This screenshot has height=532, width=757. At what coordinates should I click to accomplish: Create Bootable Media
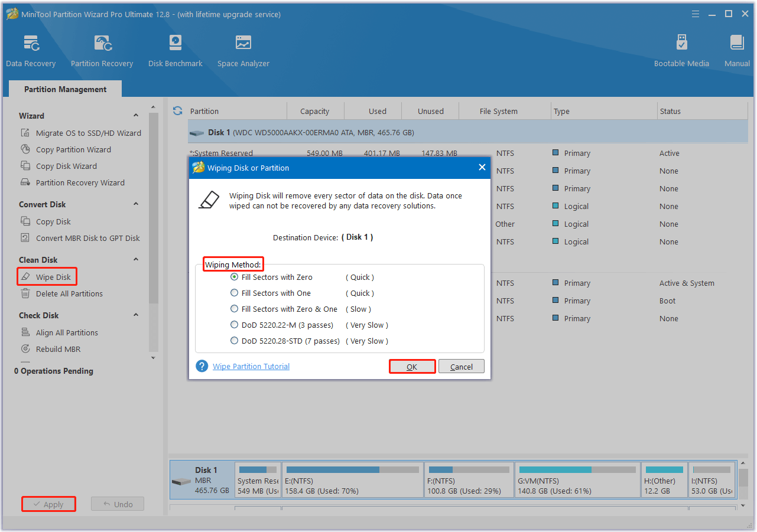[x=681, y=51]
